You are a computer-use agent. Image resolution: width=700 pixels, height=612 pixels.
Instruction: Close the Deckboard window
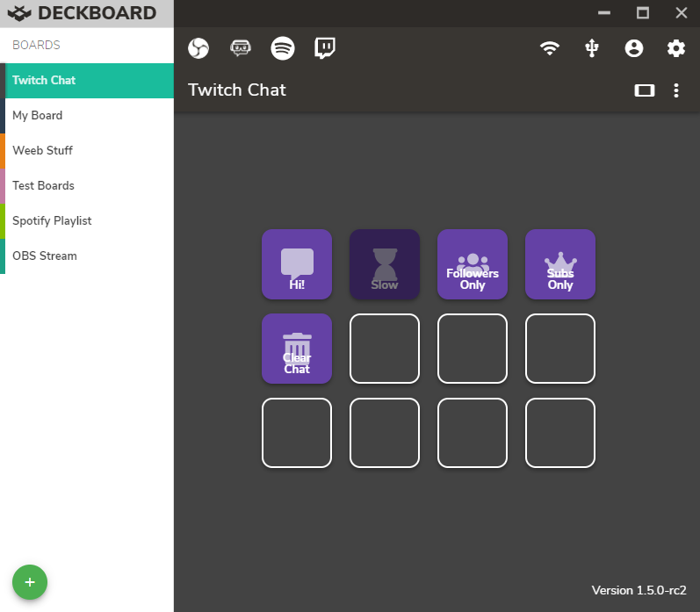(682, 13)
